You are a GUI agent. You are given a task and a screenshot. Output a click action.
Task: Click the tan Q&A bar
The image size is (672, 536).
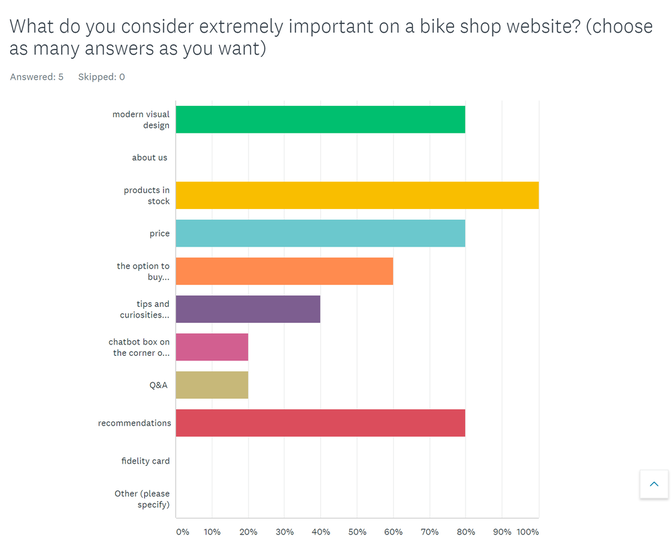pos(212,385)
